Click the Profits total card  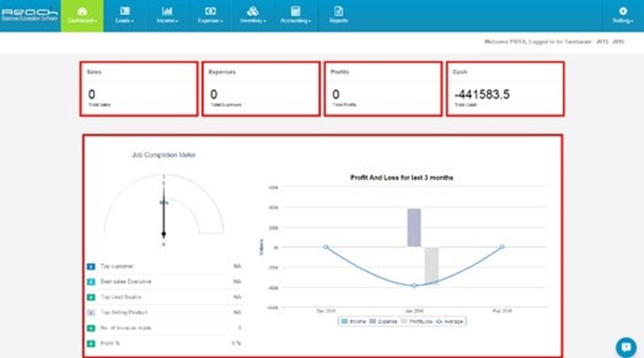383,89
